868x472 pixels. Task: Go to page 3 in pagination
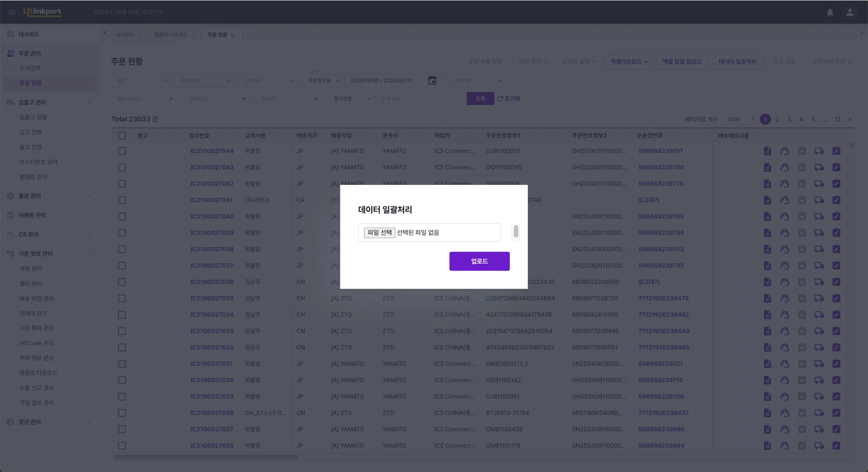click(x=789, y=119)
